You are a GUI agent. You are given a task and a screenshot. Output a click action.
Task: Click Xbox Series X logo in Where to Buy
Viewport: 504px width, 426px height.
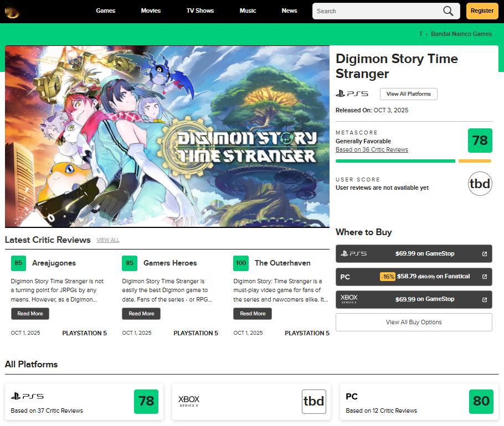[x=349, y=299]
